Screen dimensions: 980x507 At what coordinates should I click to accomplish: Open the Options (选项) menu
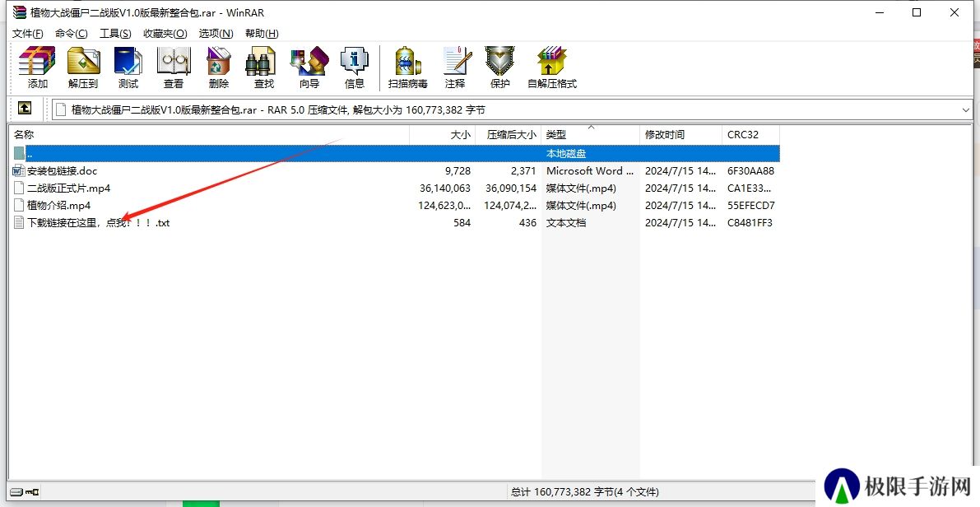tap(216, 33)
